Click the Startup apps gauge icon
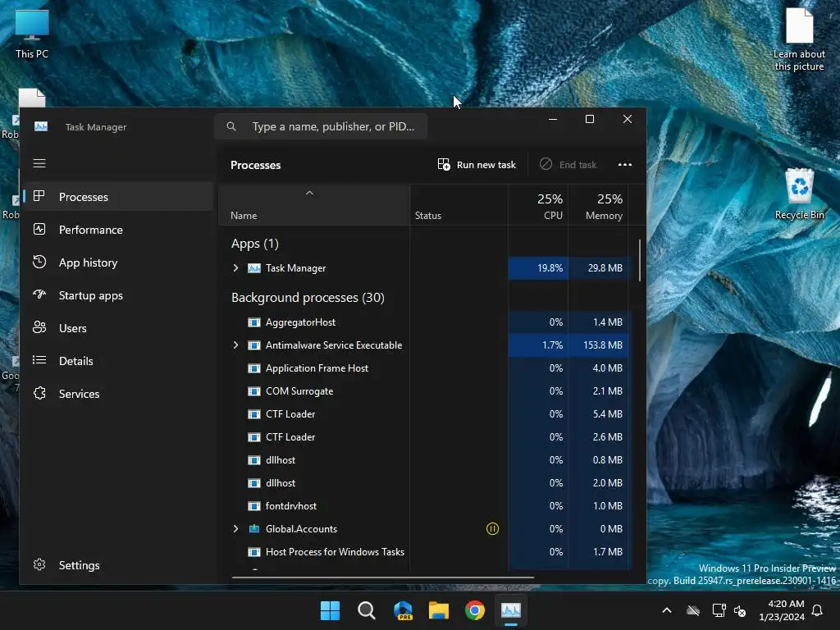The height and width of the screenshot is (630, 840). [x=39, y=294]
